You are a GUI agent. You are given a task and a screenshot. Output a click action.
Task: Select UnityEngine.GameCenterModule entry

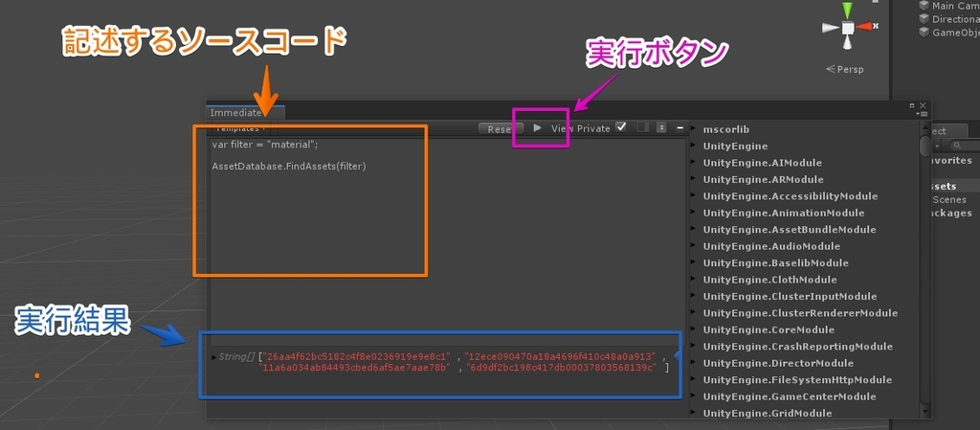(790, 396)
